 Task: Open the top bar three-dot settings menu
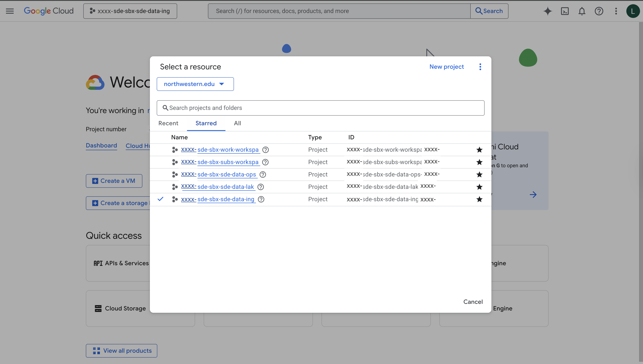(x=616, y=11)
